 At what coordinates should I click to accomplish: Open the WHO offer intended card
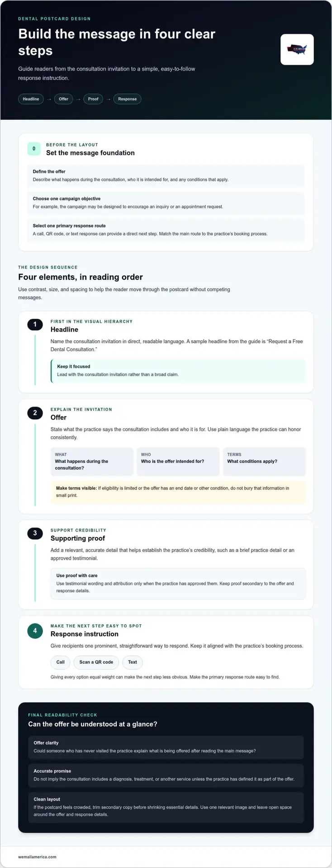[x=178, y=462]
